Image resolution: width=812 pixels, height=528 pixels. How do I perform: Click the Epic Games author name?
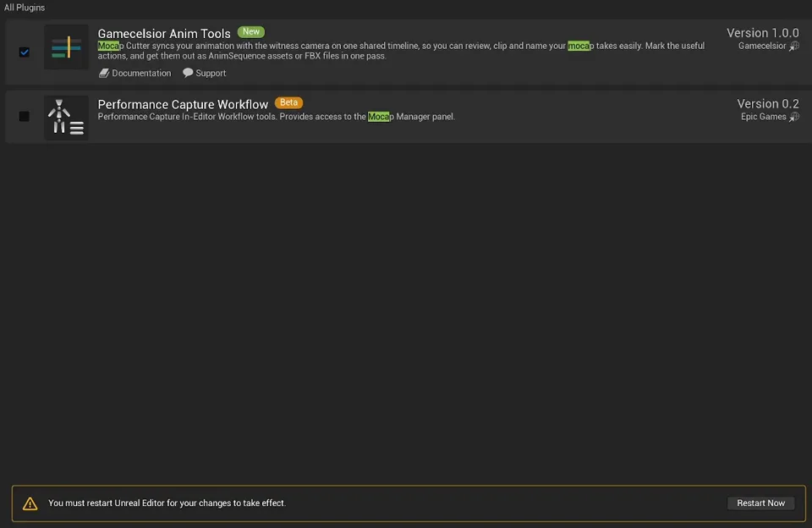pos(763,117)
